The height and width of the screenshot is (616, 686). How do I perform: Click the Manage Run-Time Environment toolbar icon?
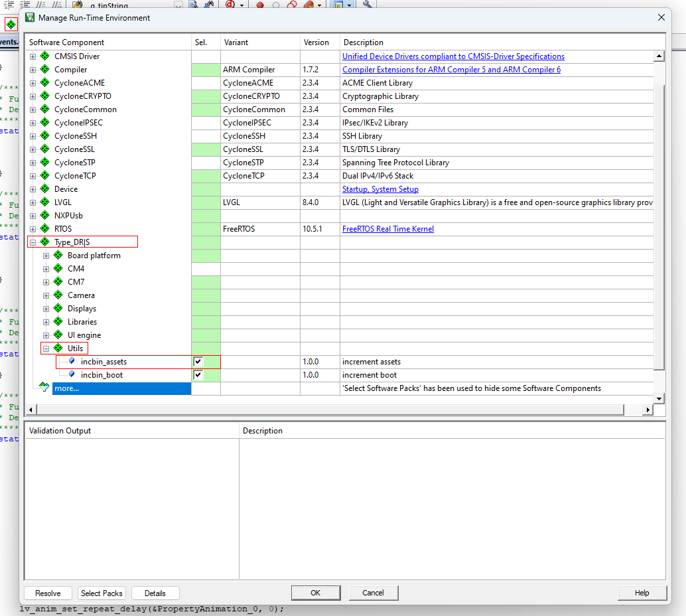pos(11,25)
